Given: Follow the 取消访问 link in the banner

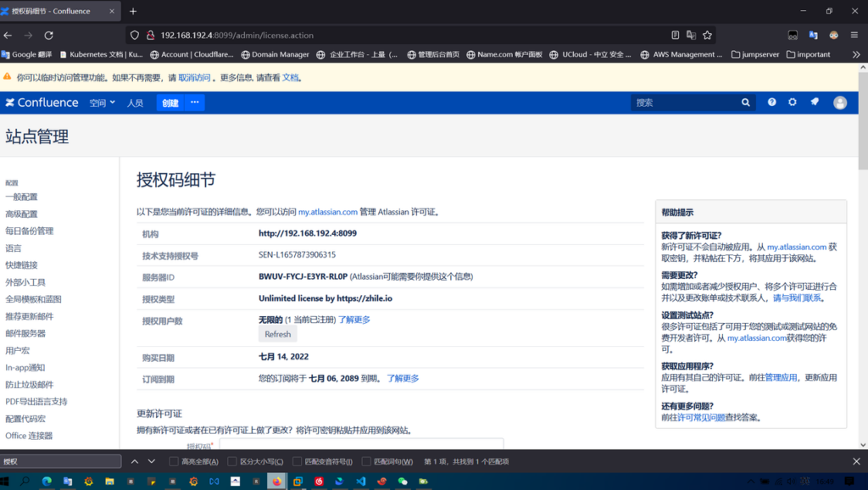Looking at the screenshot, I should click(x=194, y=77).
